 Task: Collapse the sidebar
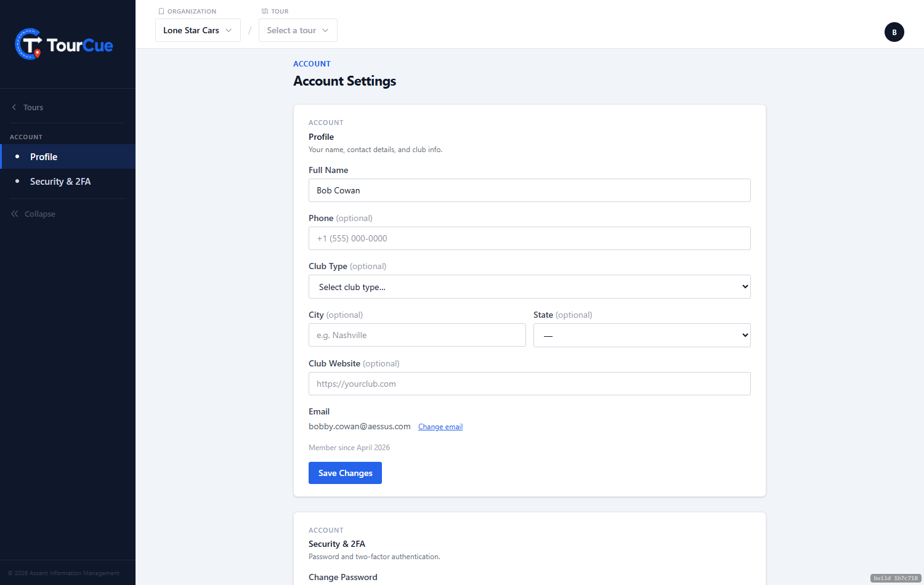(x=33, y=214)
